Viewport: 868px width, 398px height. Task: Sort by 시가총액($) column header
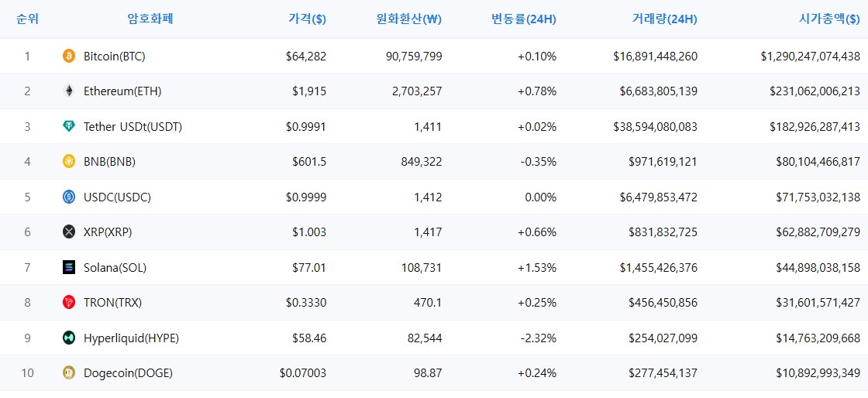click(x=829, y=19)
